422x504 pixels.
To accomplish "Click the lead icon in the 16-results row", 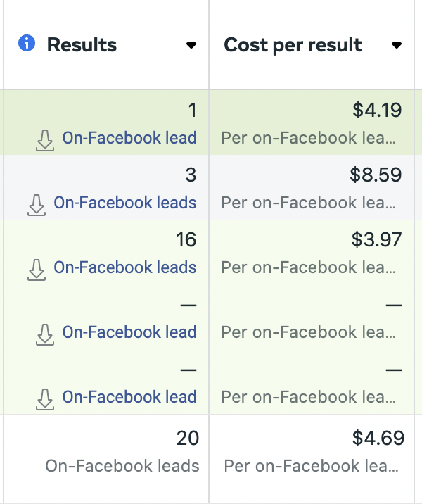I will pos(37,270).
